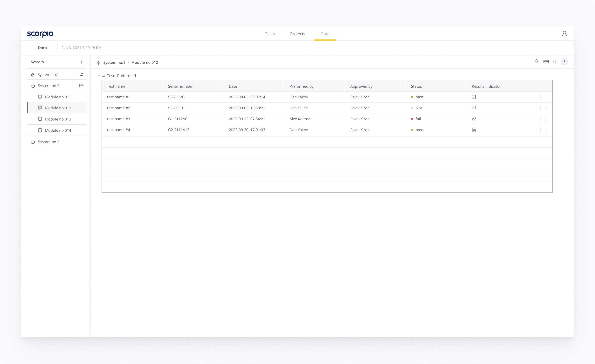Click test name #3 cell
The height and width of the screenshot is (364, 595).
(118, 119)
